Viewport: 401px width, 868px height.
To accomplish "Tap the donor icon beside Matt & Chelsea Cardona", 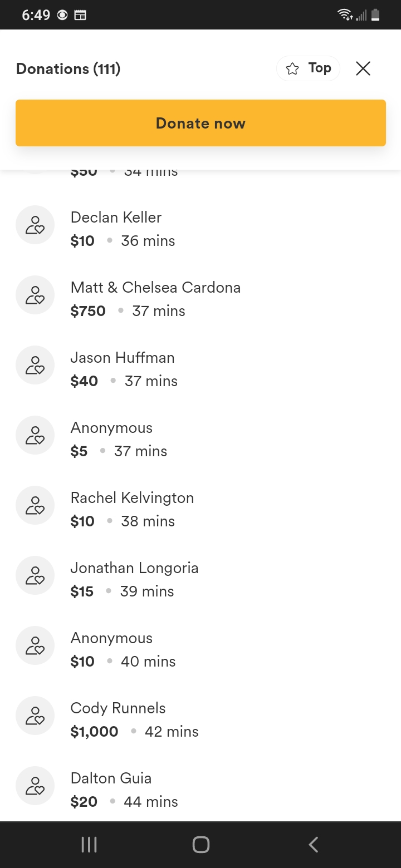I will [x=35, y=295].
